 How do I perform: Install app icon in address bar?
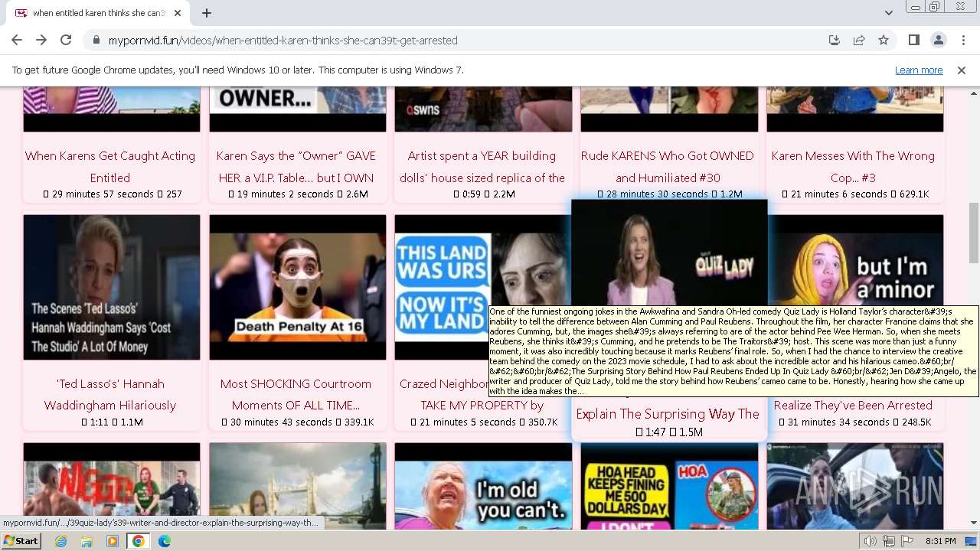835,40
